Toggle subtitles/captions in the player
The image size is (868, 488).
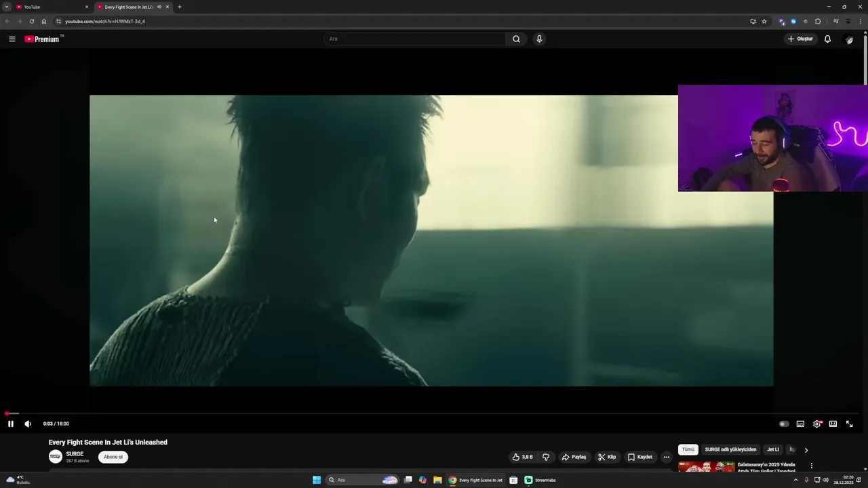[800, 424]
